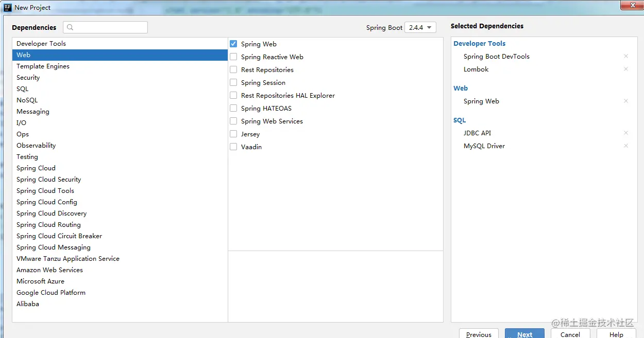Open Spring Cloud Tools category
The width and height of the screenshot is (644, 338).
[120, 191]
